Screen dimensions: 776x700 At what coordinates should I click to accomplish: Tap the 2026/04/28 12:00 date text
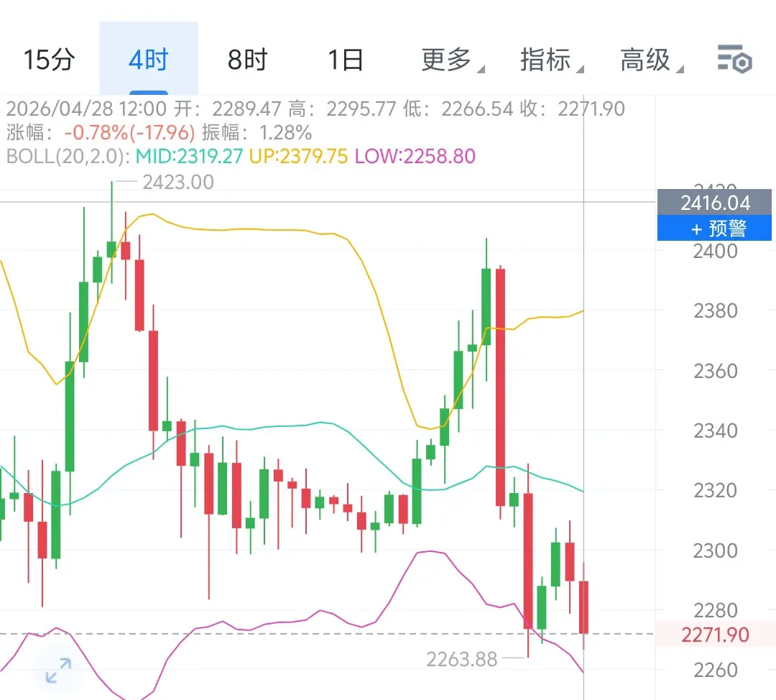(x=87, y=109)
